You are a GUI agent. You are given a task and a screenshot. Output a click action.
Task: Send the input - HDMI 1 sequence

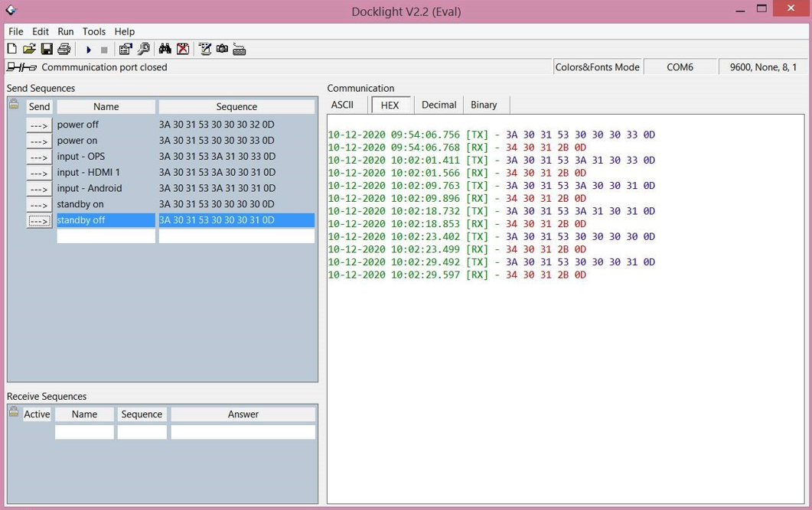pyautogui.click(x=39, y=173)
